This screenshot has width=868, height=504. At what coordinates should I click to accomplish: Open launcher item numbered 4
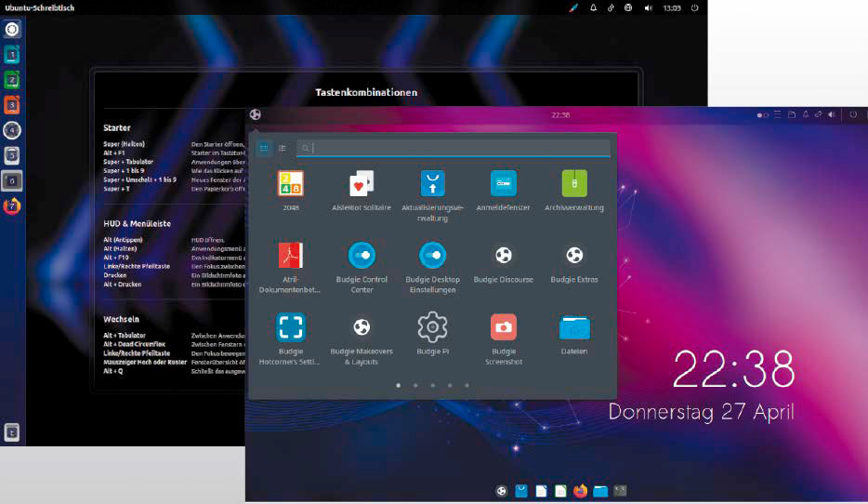tap(12, 130)
